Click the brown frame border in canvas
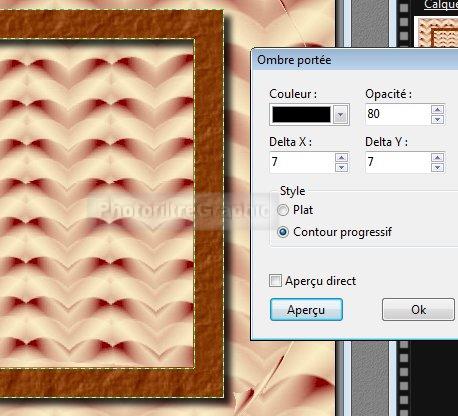458x416 pixels. tap(209, 200)
